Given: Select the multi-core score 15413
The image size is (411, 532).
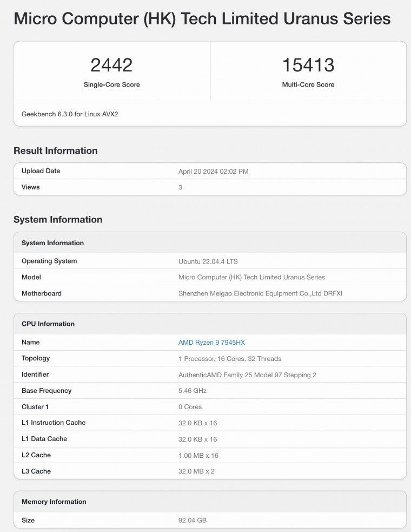Looking at the screenshot, I should click(308, 65).
